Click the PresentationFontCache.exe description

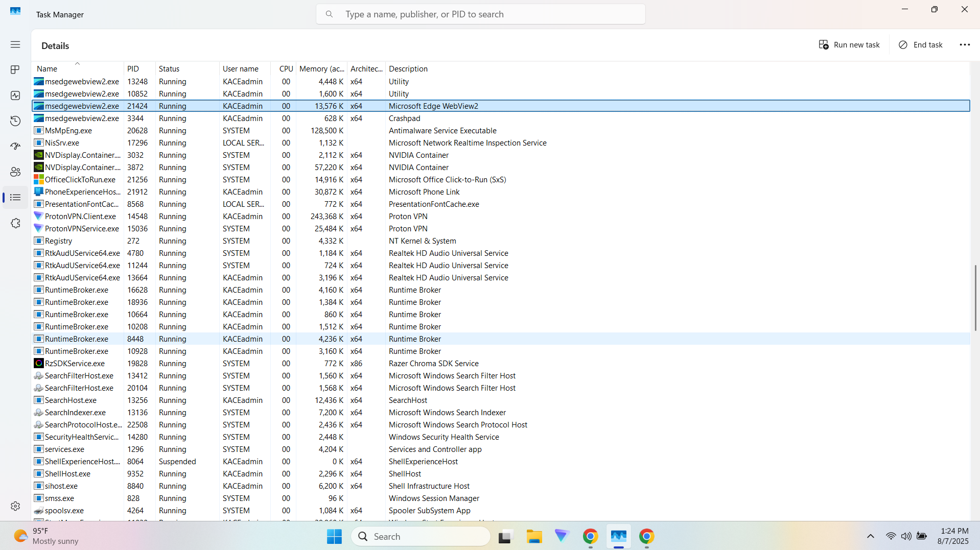click(x=434, y=204)
